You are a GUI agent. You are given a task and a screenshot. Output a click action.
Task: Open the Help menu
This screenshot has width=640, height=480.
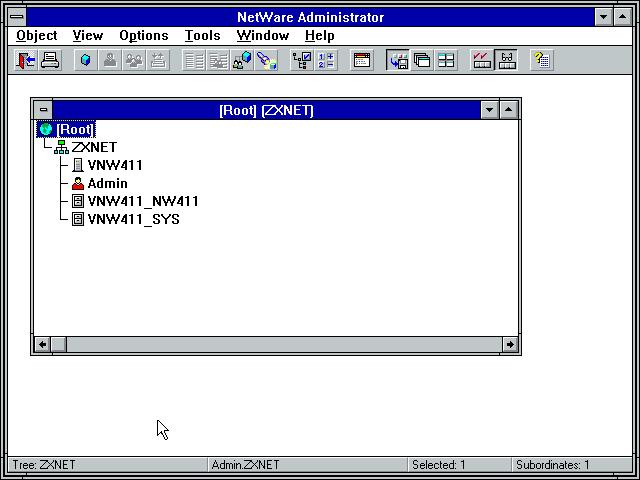320,36
